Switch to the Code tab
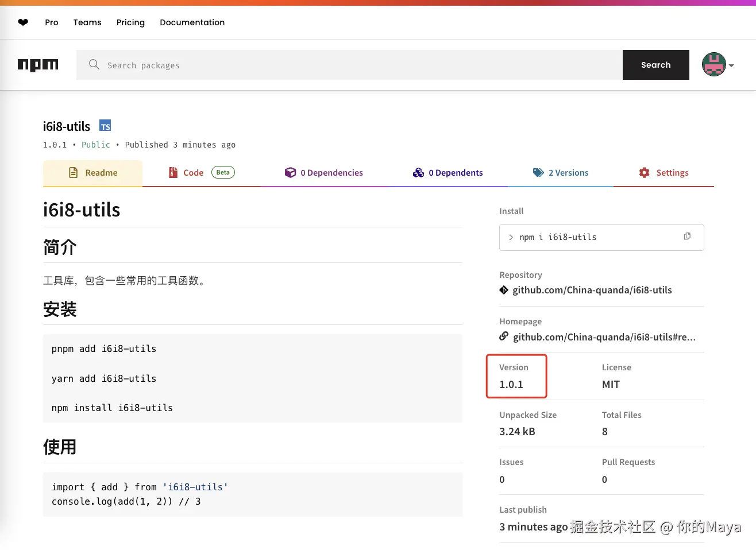Image resolution: width=756 pixels, height=550 pixels. 194,172
